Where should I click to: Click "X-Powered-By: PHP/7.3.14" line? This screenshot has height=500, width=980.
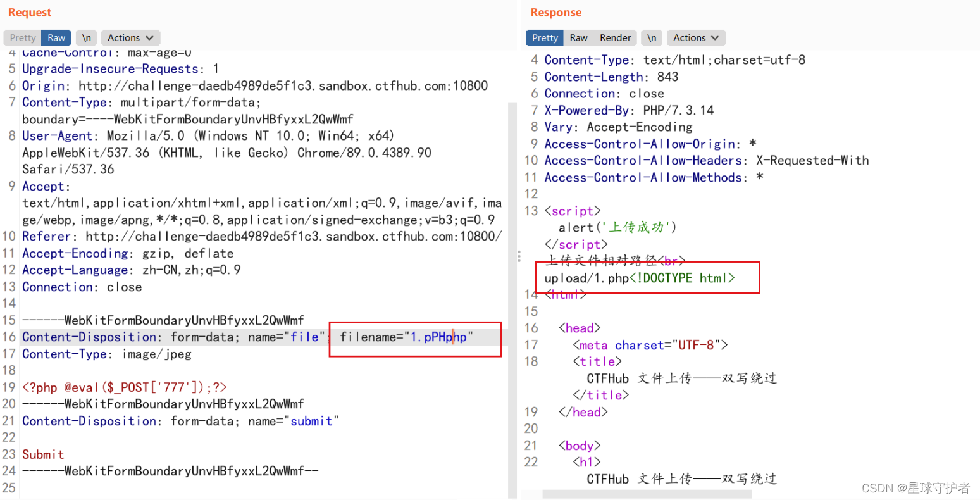[x=629, y=110]
